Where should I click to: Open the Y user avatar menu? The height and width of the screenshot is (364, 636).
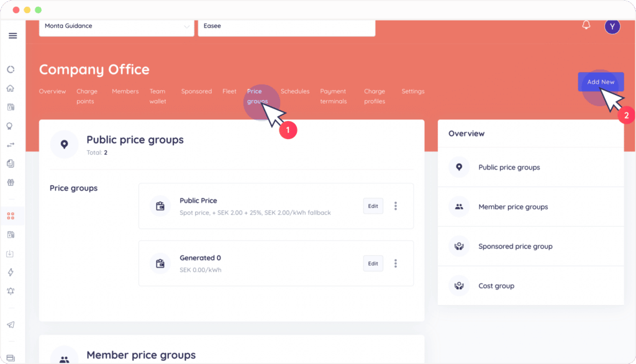(612, 27)
